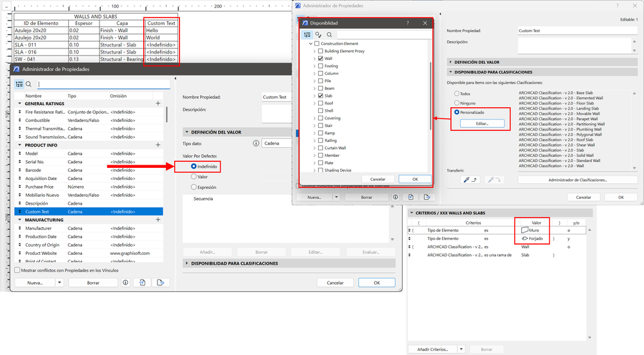Screen dimensions: 644x355
Task: Uncheck Wall in Disponibilidad tree
Action: (320, 58)
